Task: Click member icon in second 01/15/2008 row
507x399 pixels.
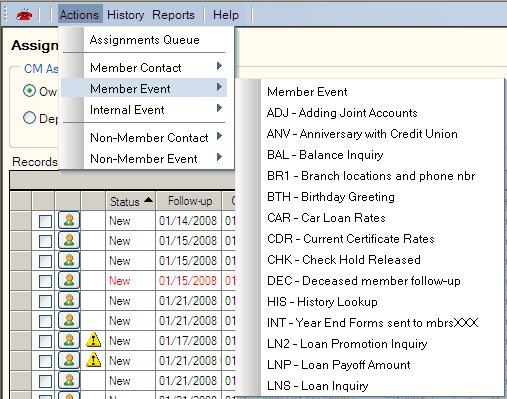Action: pos(69,260)
